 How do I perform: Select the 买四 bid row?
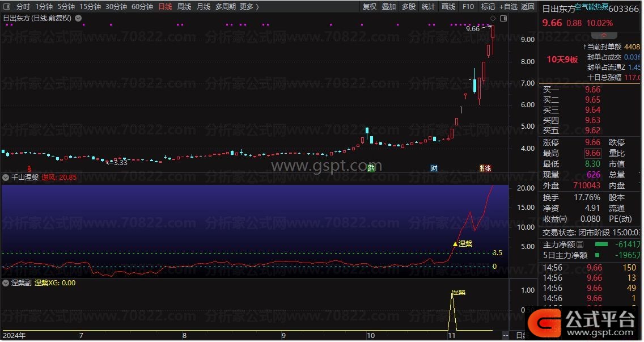[591, 120]
